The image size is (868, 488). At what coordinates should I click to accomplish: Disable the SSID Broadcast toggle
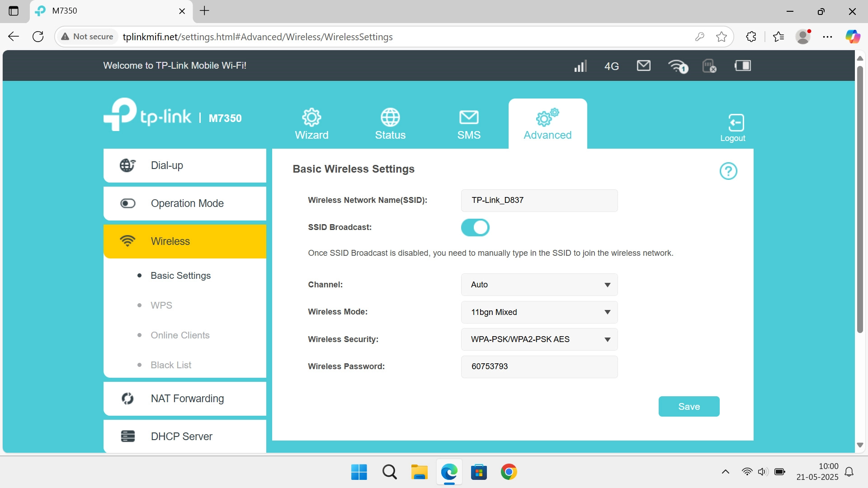coord(475,227)
